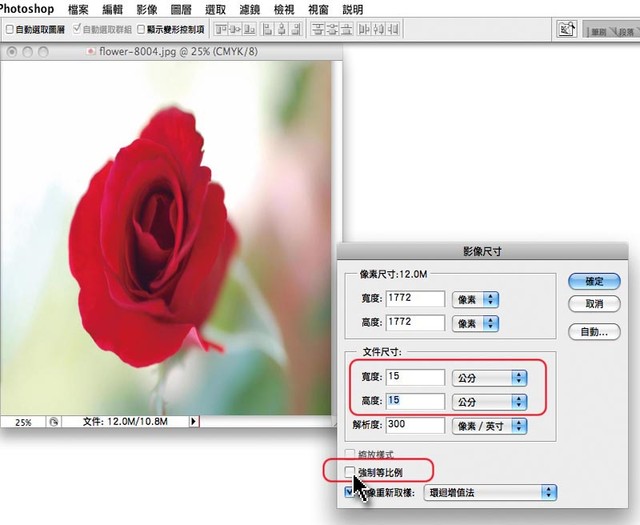Open the 選取 menu
Screen dimensions: 640x525
(215, 9)
